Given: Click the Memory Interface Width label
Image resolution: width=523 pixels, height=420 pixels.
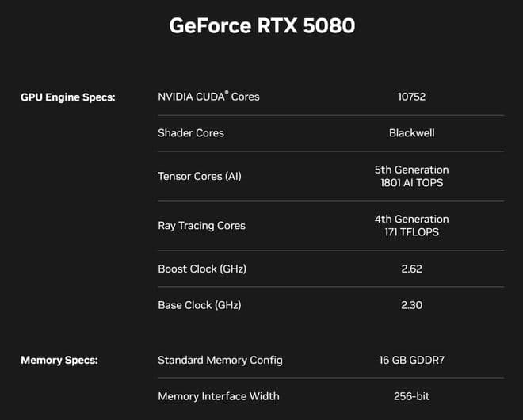Looking at the screenshot, I should [219, 396].
